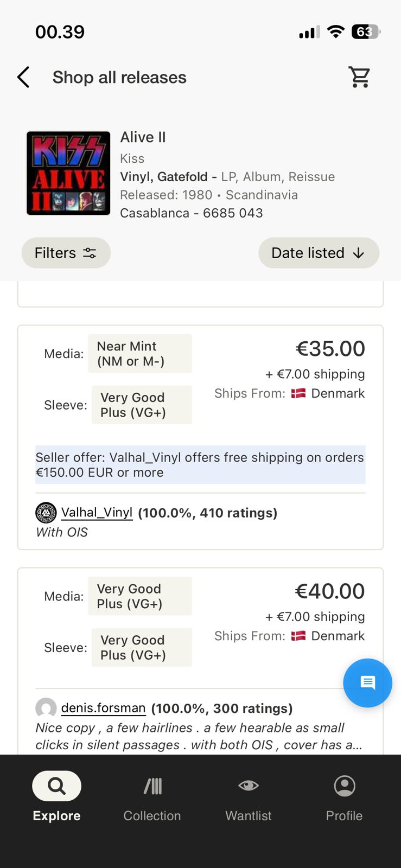The width and height of the screenshot is (401, 868).
Task: Select the €40.00 listing price
Action: (x=330, y=591)
